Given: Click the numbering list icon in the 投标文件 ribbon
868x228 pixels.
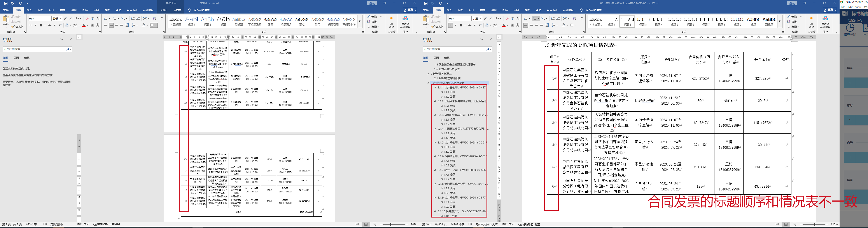Looking at the screenshot, I should (535, 18).
